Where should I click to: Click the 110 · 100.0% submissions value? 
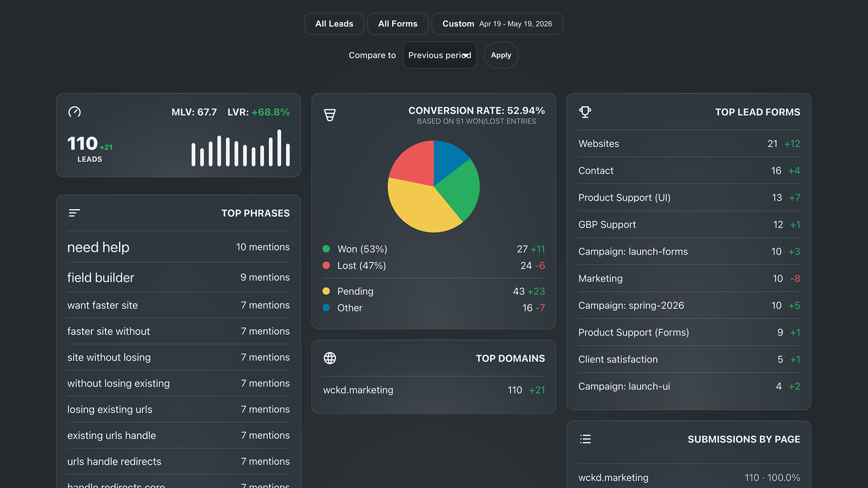pyautogui.click(x=772, y=478)
